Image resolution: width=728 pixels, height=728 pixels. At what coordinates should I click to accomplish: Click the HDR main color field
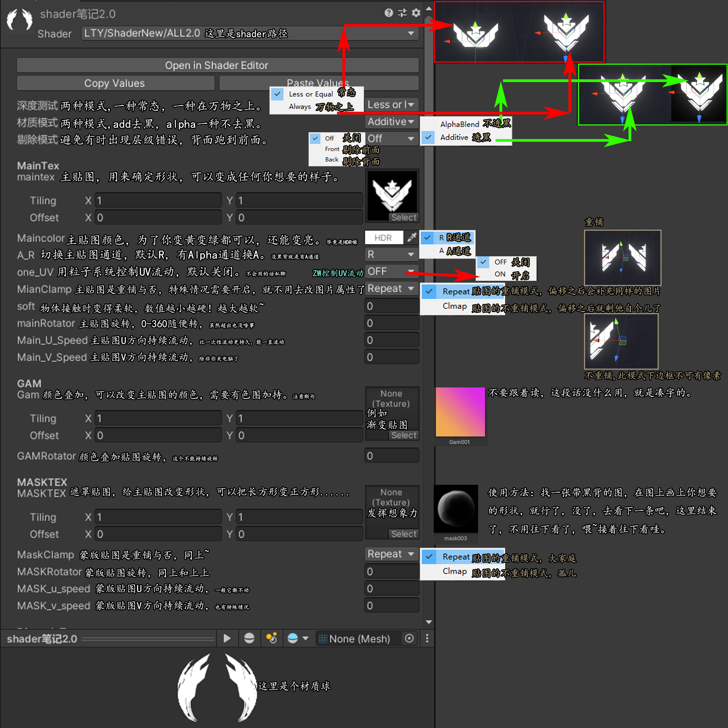[x=384, y=238]
